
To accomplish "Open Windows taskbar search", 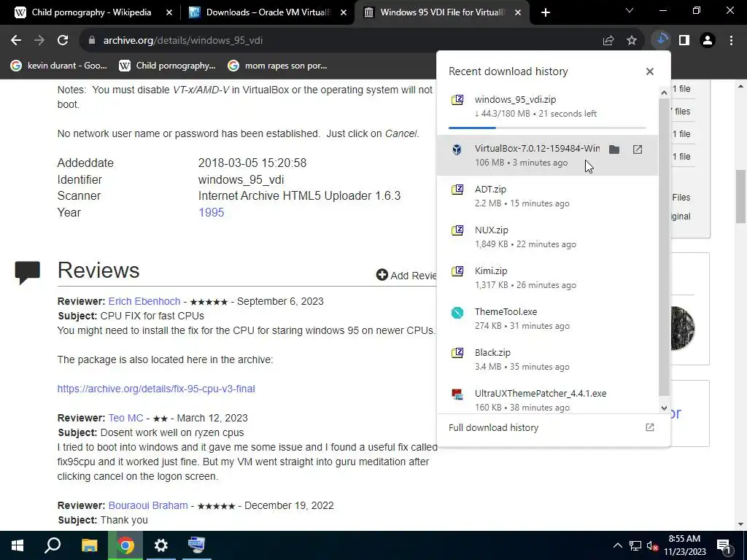I will [53, 545].
